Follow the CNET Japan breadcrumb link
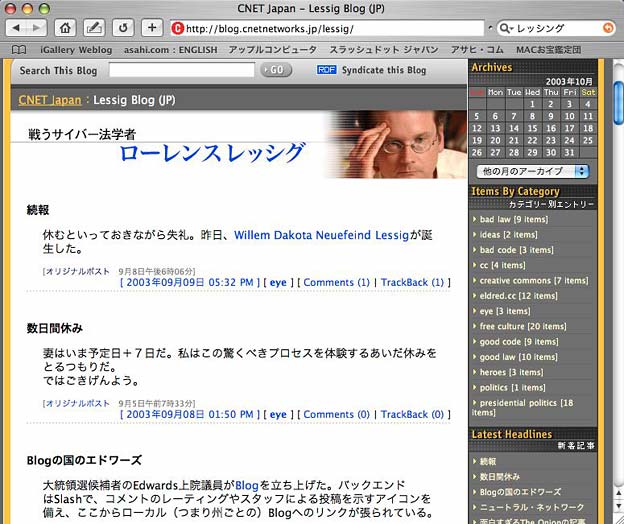This screenshot has height=524, width=624. (50, 100)
